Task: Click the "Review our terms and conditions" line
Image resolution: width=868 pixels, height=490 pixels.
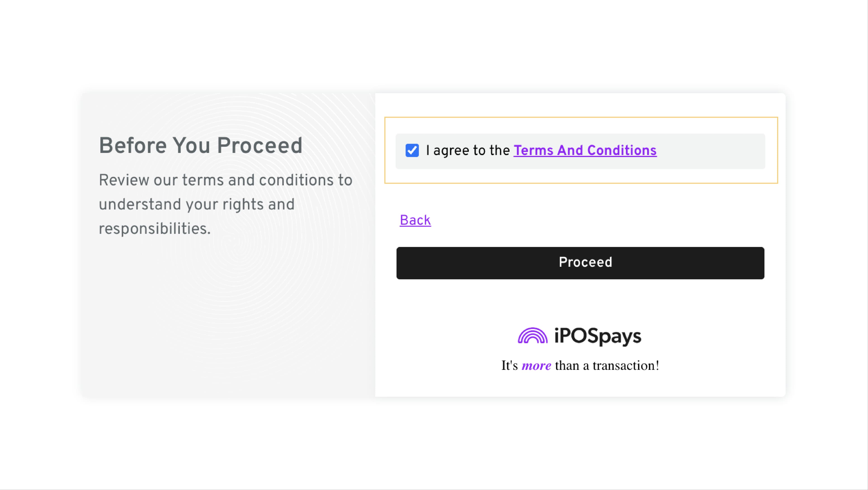Action: 225,180
